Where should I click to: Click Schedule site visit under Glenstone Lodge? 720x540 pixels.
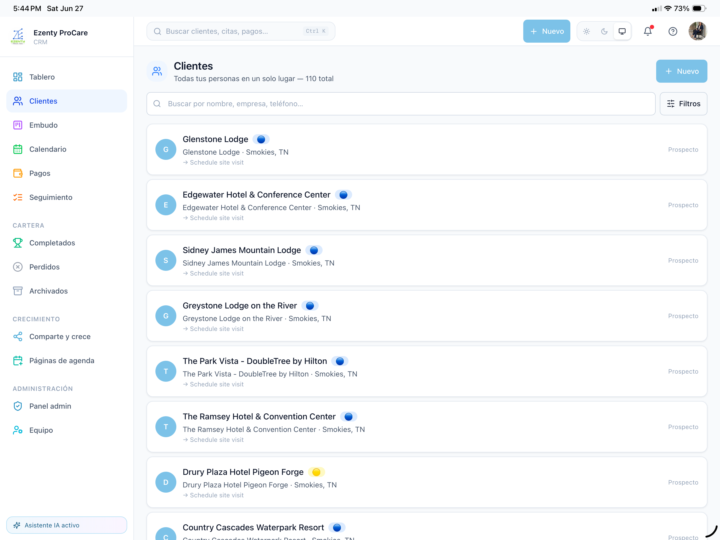(x=213, y=163)
